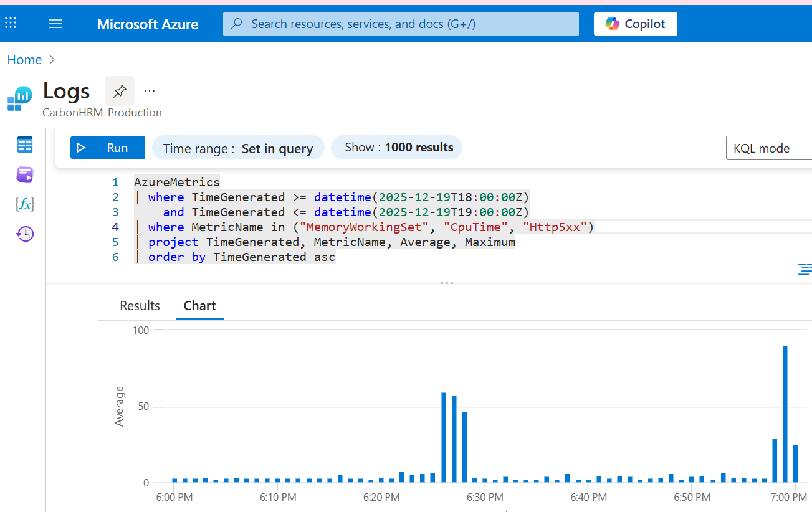Click the format query icon
The image size is (812, 512).
point(805,269)
